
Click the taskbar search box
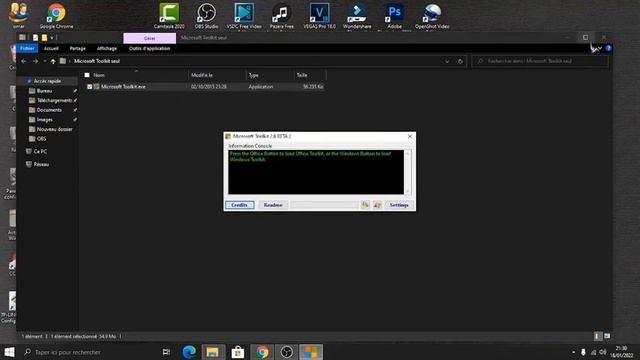tap(88, 352)
